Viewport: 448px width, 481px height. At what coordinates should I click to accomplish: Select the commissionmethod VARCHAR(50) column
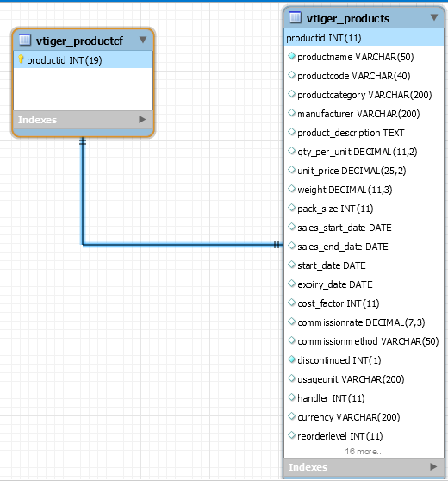364,341
